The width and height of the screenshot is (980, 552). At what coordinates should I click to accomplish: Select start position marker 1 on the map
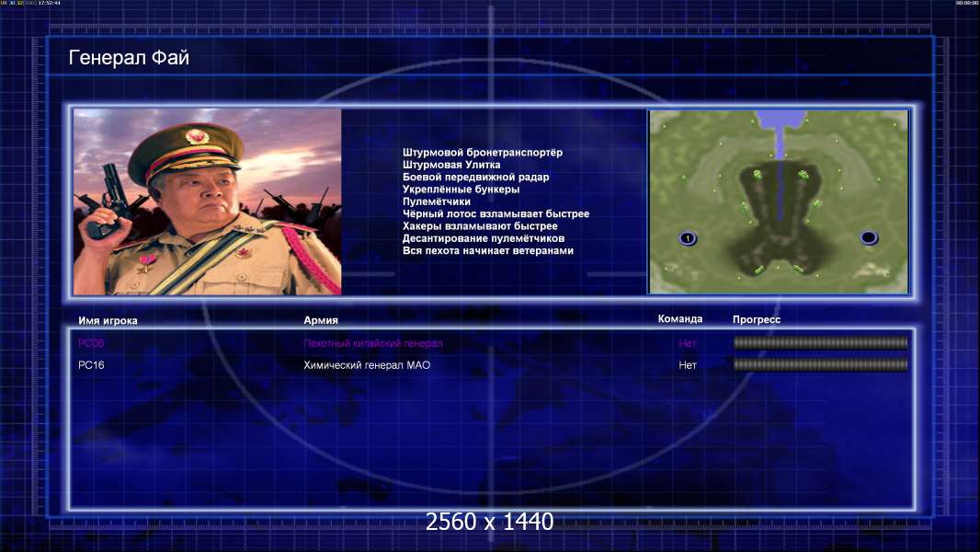click(688, 238)
